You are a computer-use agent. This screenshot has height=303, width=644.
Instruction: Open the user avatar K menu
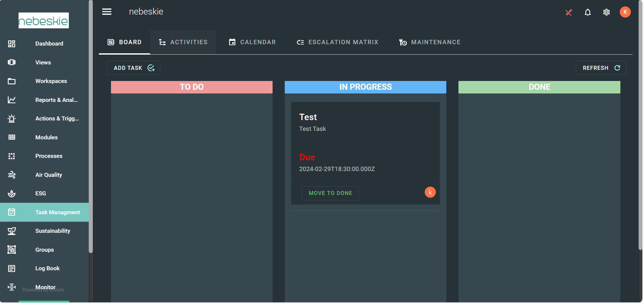pyautogui.click(x=625, y=12)
